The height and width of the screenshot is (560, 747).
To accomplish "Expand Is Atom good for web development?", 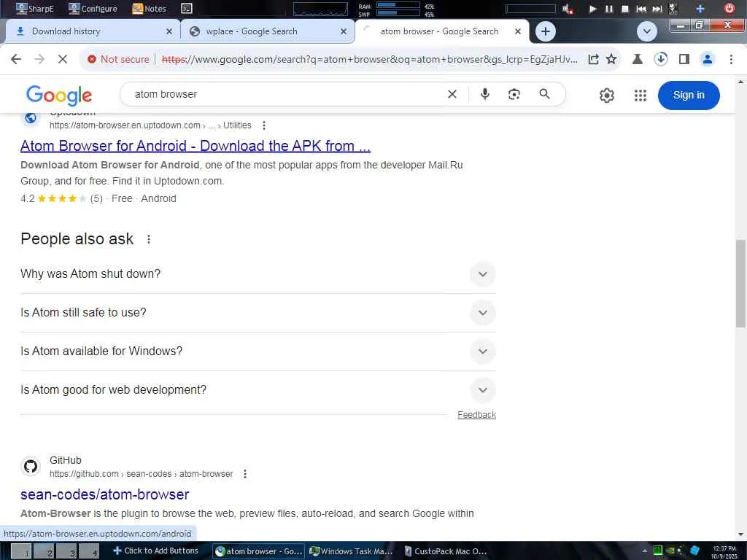I will 258,389.
